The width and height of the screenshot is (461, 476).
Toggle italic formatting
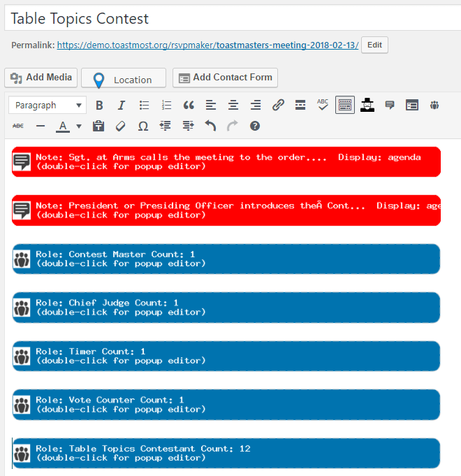122,106
